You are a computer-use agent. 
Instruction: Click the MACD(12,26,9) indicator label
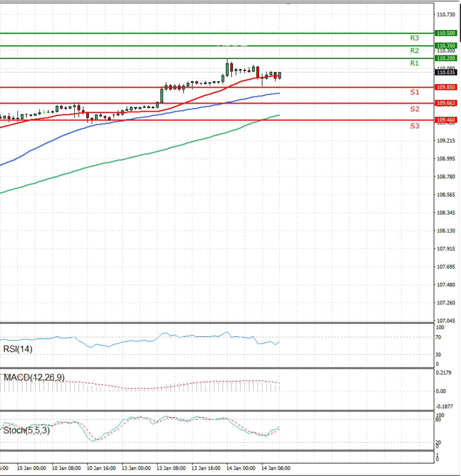pos(34,377)
